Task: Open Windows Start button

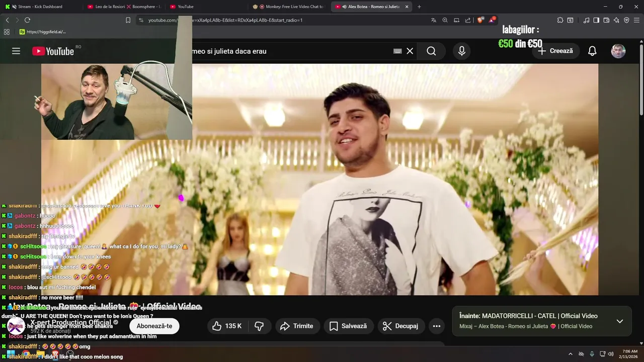Action: pos(11,354)
